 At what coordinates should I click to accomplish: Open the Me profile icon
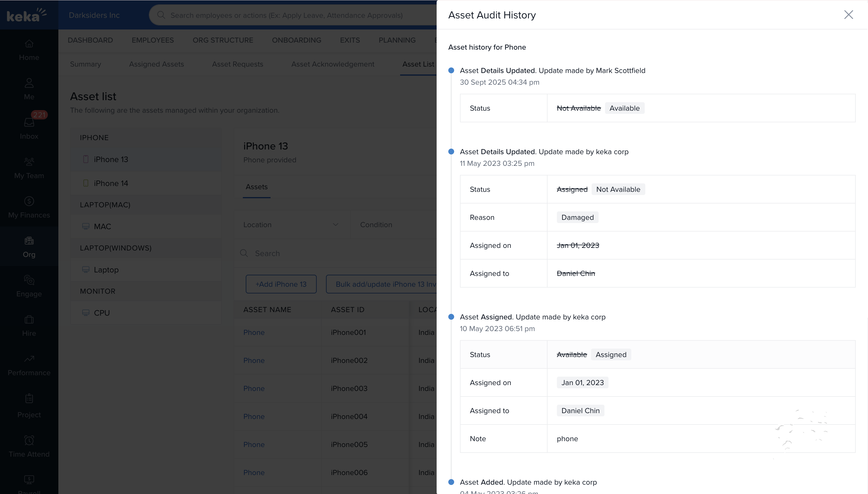[29, 83]
